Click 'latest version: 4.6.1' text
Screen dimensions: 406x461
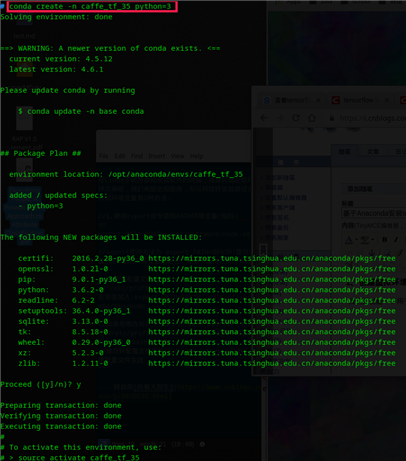(x=56, y=69)
